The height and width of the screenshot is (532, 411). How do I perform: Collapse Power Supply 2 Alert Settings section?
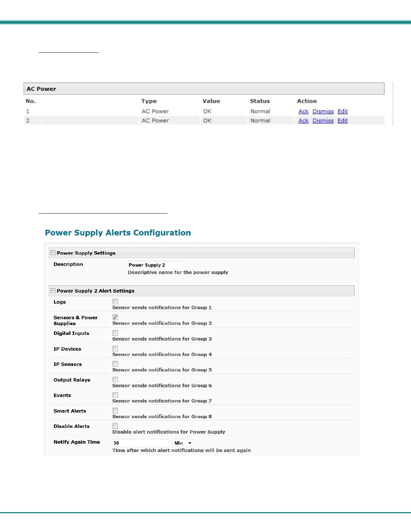pos(53,291)
